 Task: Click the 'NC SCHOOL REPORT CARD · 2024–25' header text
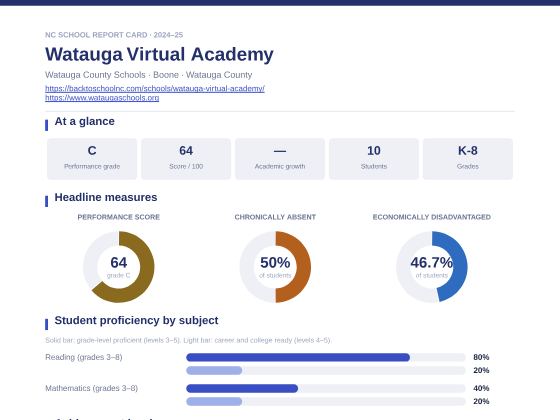coord(114,35)
